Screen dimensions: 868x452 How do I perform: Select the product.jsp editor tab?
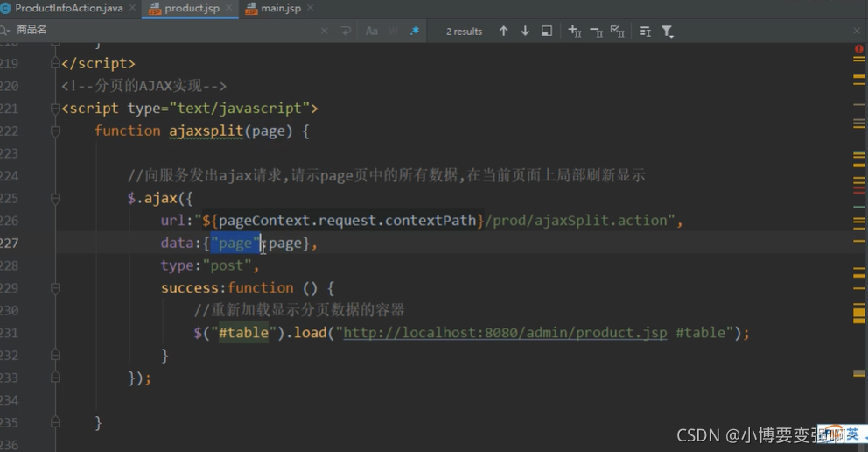click(191, 8)
